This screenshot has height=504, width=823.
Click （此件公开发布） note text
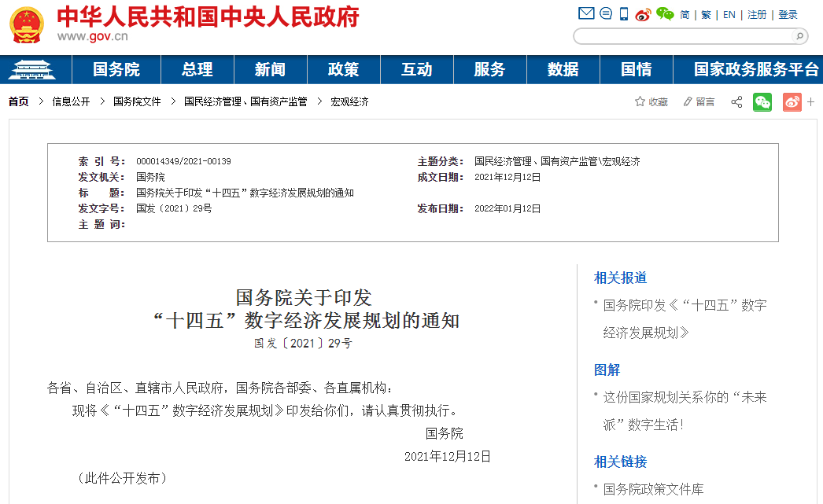click(x=122, y=478)
